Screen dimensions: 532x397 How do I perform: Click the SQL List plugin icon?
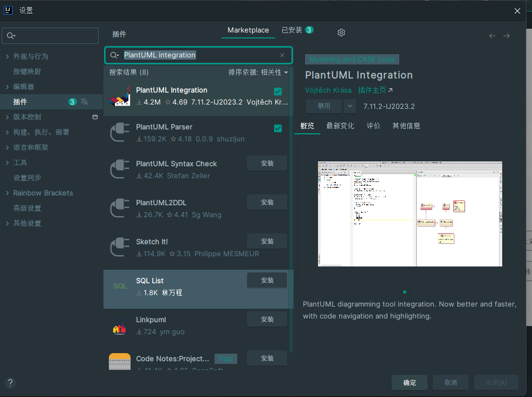120,286
